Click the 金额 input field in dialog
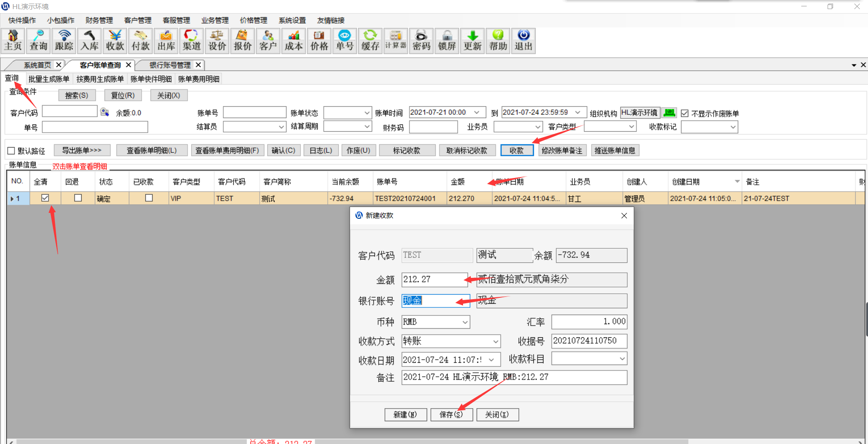 point(434,280)
